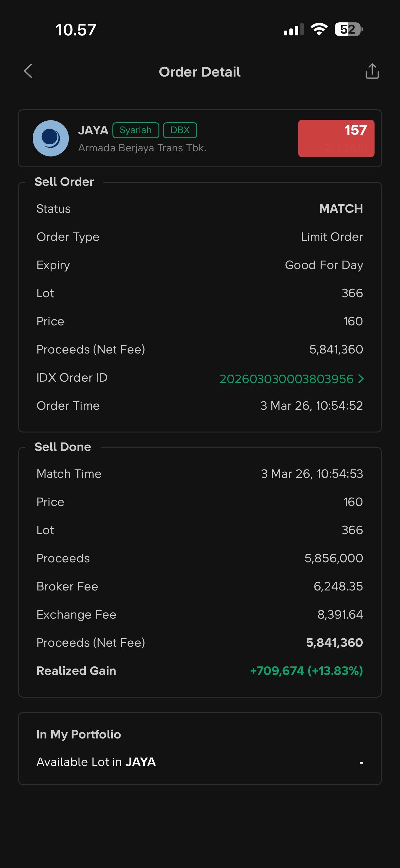Tap the share icon in header
This screenshot has width=400, height=868.
click(372, 71)
